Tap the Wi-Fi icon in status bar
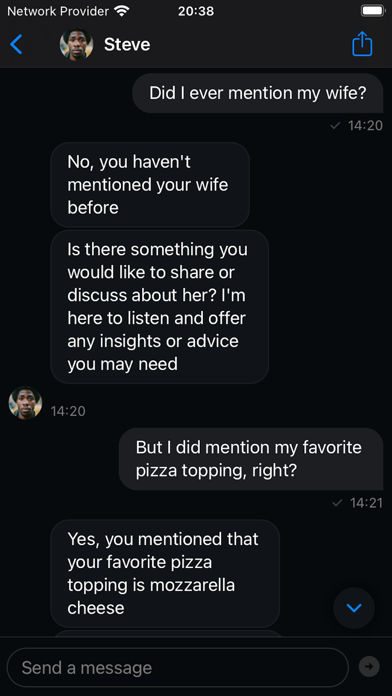The height and width of the screenshot is (696, 392). (x=121, y=11)
